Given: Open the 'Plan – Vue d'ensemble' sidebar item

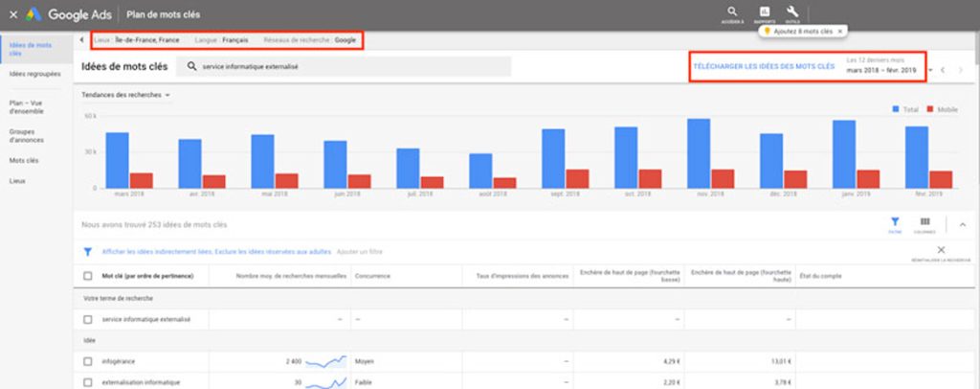Looking at the screenshot, I should (x=26, y=107).
